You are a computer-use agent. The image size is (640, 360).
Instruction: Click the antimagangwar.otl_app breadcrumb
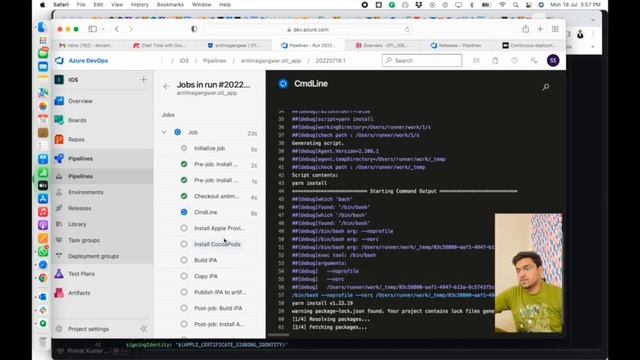click(x=271, y=60)
